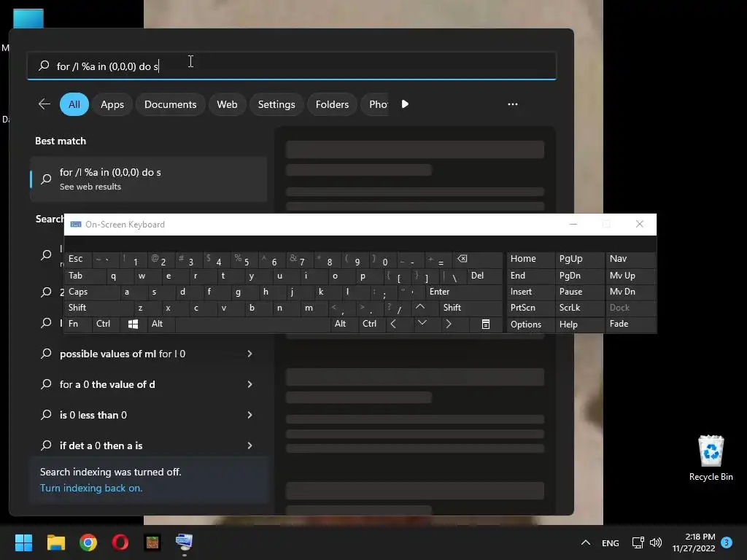Click the back arrow in search panel
Image resolution: width=747 pixels, height=560 pixels.
[x=44, y=104]
